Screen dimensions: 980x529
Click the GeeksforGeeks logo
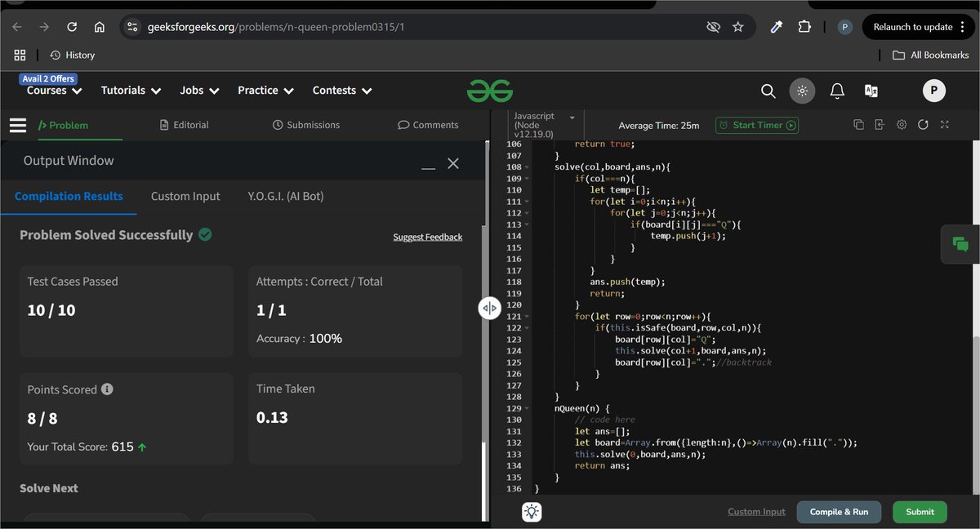click(x=490, y=91)
